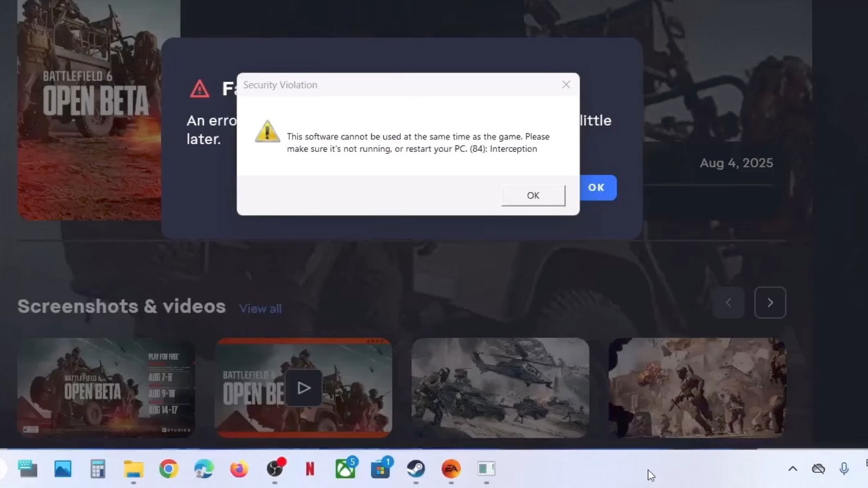Open the Calculator app
The width and height of the screenshot is (868, 488).
98,468
